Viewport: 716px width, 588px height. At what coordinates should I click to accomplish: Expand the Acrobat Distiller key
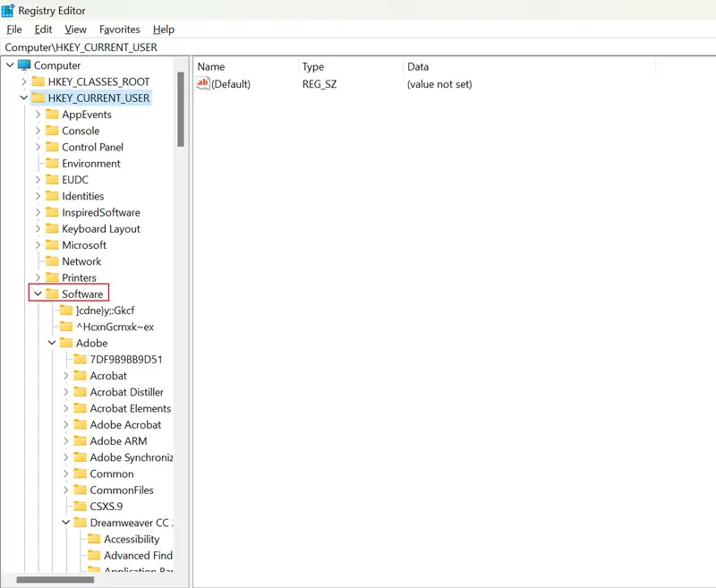click(66, 392)
